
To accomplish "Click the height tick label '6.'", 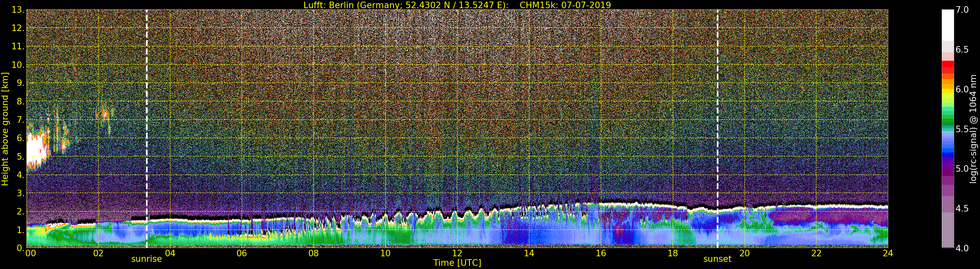I will [20, 138].
